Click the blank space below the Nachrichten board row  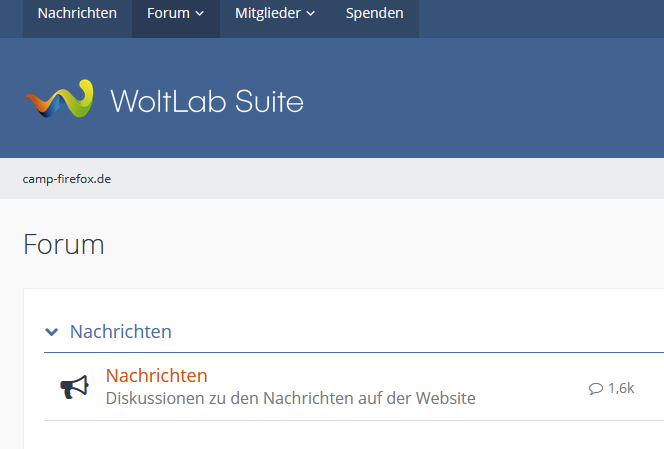tap(340, 436)
